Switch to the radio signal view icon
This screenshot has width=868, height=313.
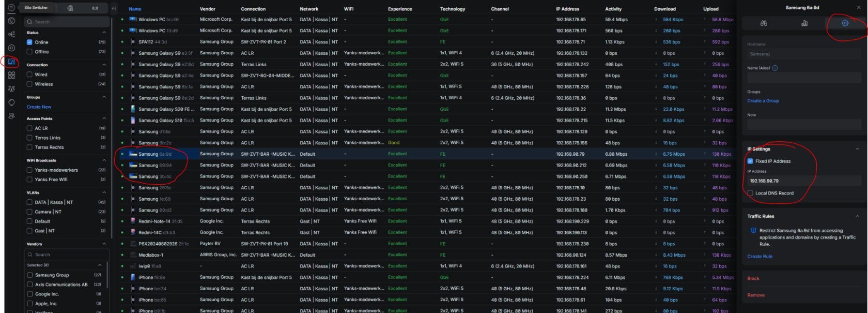(95, 8)
